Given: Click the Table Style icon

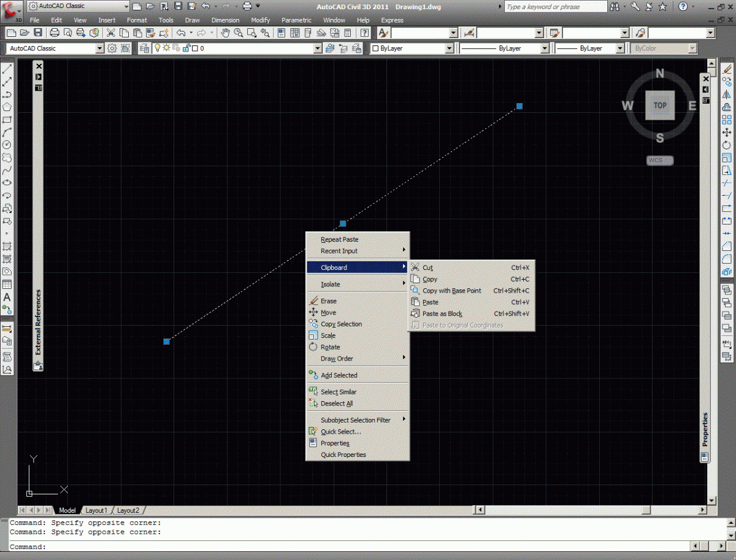Looking at the screenshot, I should coord(554,33).
